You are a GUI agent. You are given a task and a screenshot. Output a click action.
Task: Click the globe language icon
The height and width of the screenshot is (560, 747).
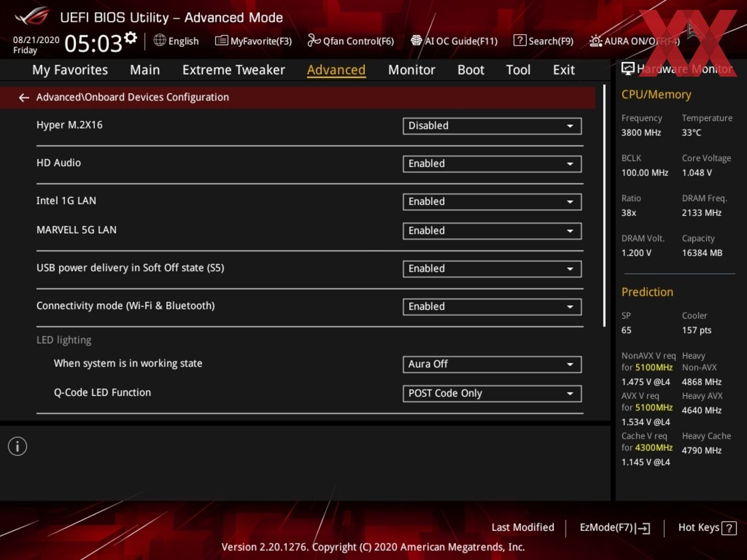click(160, 40)
